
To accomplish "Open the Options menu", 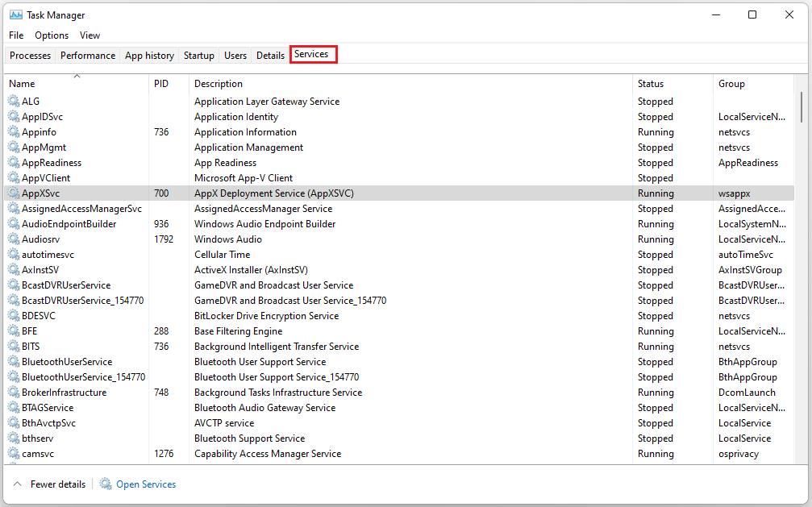I will [52, 35].
